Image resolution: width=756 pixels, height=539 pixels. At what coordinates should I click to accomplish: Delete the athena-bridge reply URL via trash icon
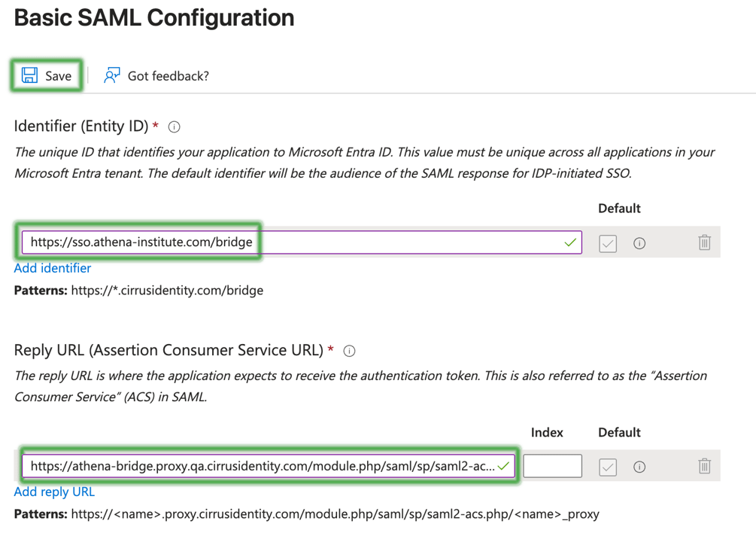[x=704, y=466]
